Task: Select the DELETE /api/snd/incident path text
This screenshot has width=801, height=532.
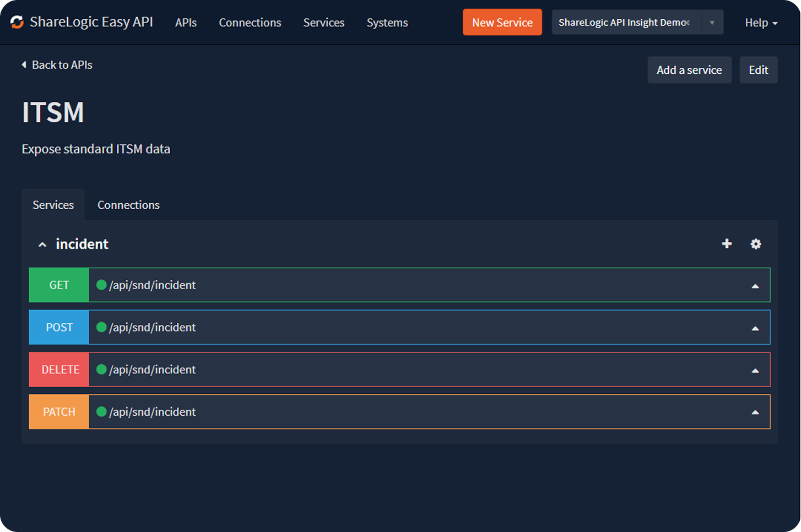Action: click(153, 370)
